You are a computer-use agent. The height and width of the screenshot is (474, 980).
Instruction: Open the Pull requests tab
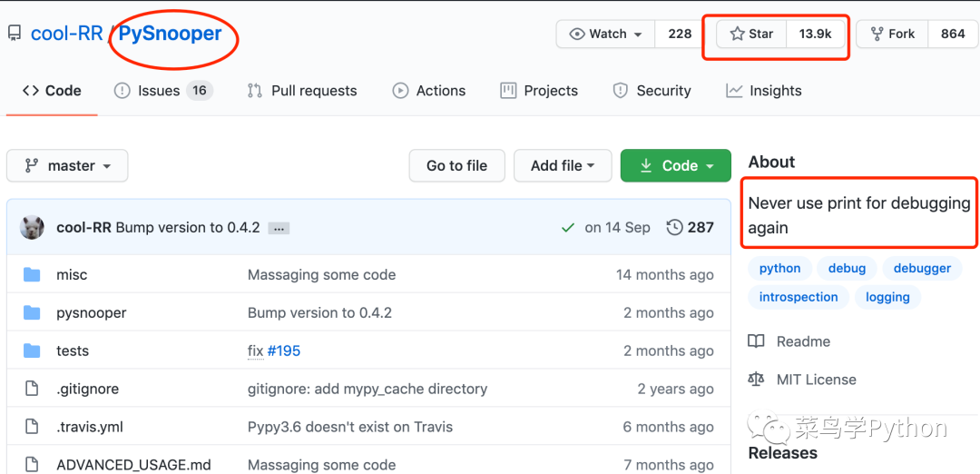pyautogui.click(x=302, y=91)
